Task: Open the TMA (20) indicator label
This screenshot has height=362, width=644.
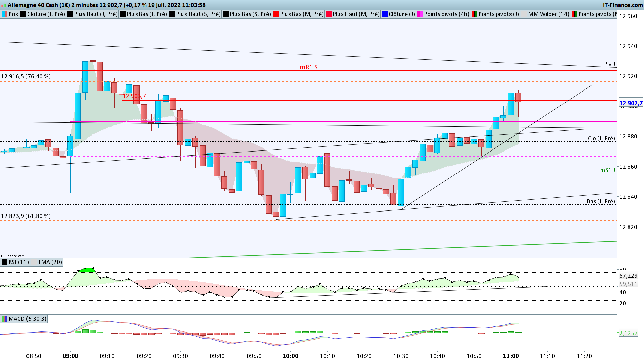Action: [50, 262]
